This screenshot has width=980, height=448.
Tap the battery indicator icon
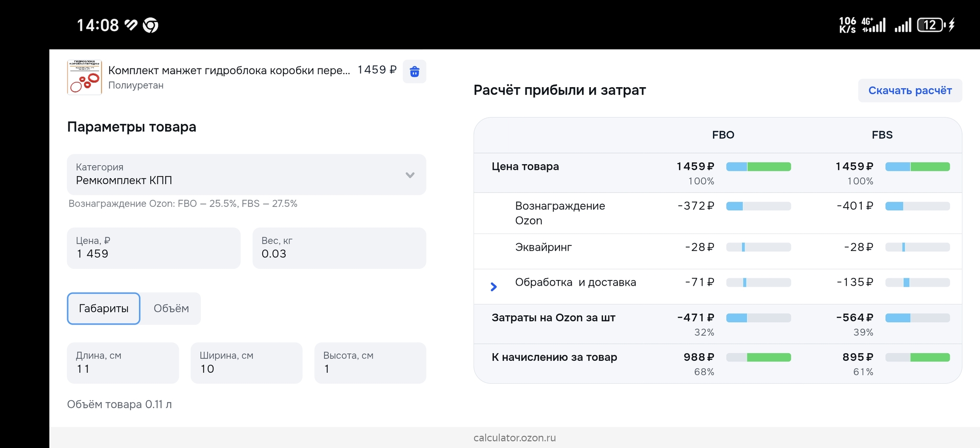point(930,25)
